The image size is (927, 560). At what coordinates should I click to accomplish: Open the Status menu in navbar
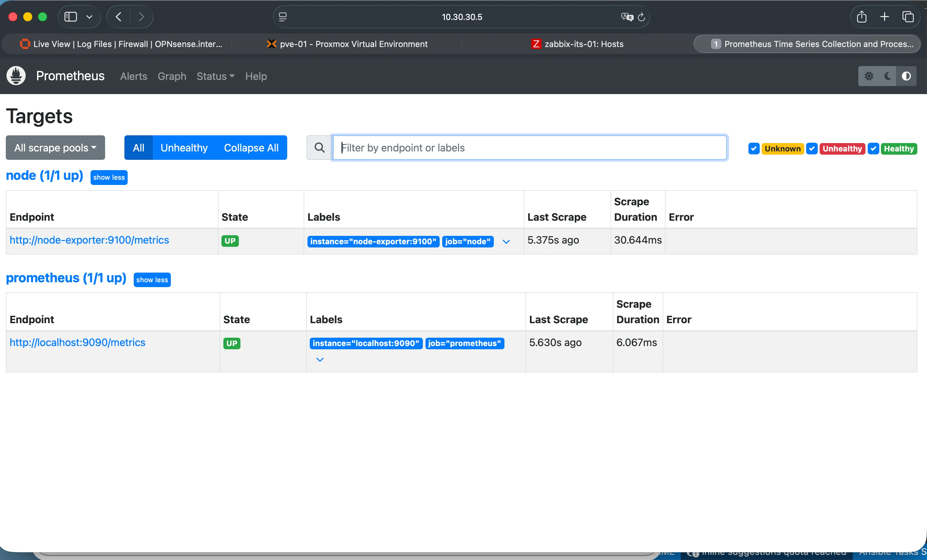pyautogui.click(x=215, y=76)
